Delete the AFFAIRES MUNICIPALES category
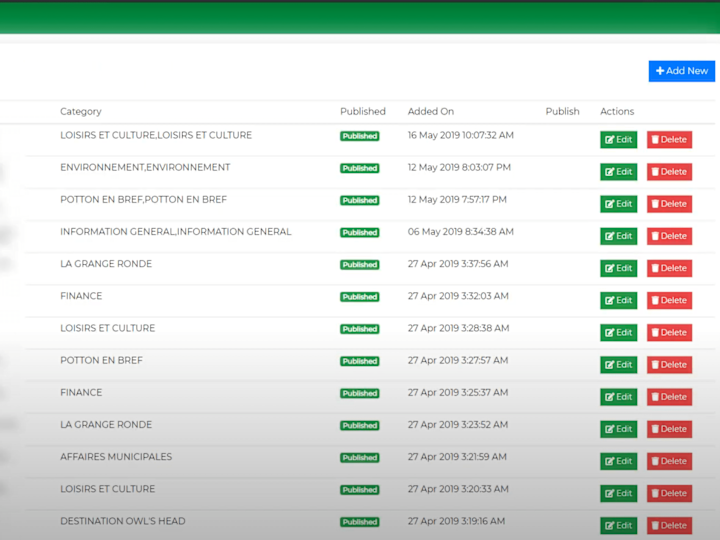Viewport: 720px width, 540px height. click(669, 461)
